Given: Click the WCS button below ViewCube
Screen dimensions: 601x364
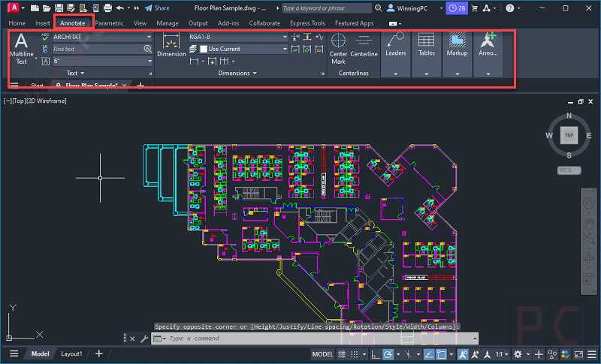Looking at the screenshot, I should pyautogui.click(x=569, y=170).
